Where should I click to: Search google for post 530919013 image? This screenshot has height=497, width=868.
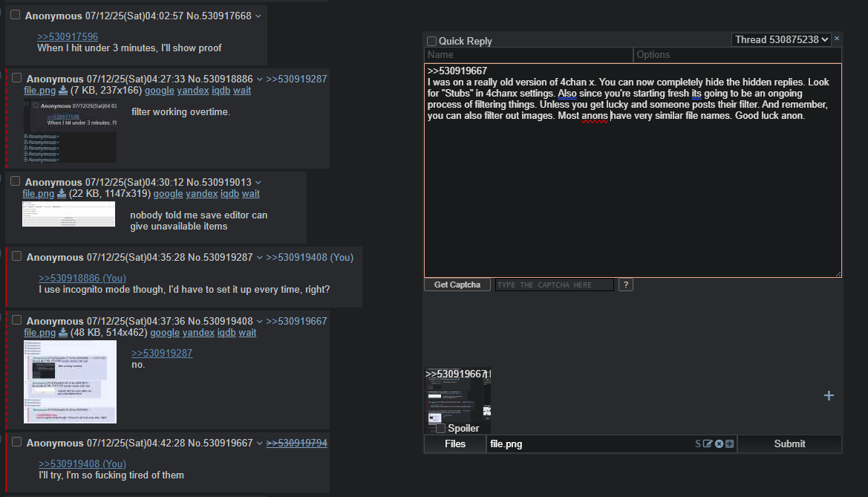point(169,193)
